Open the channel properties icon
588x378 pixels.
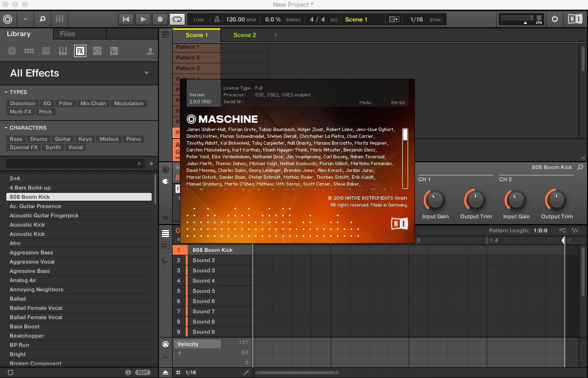(x=165, y=170)
